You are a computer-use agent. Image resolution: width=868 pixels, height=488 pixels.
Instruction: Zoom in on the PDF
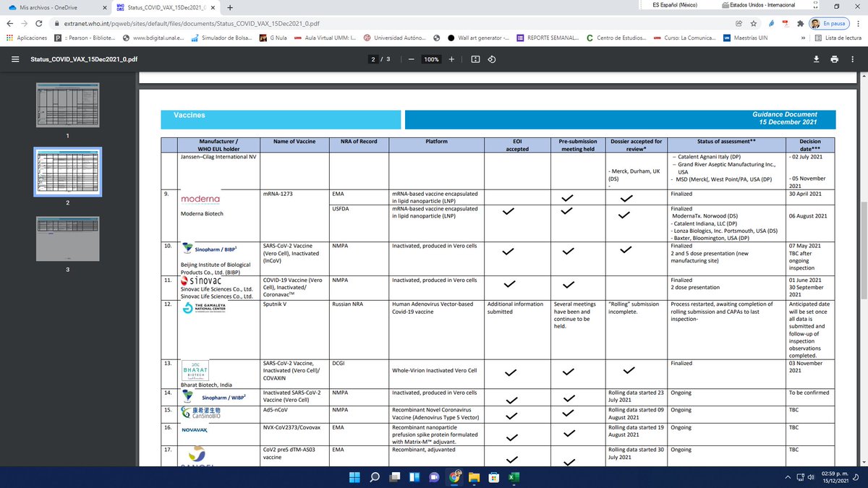coord(451,59)
